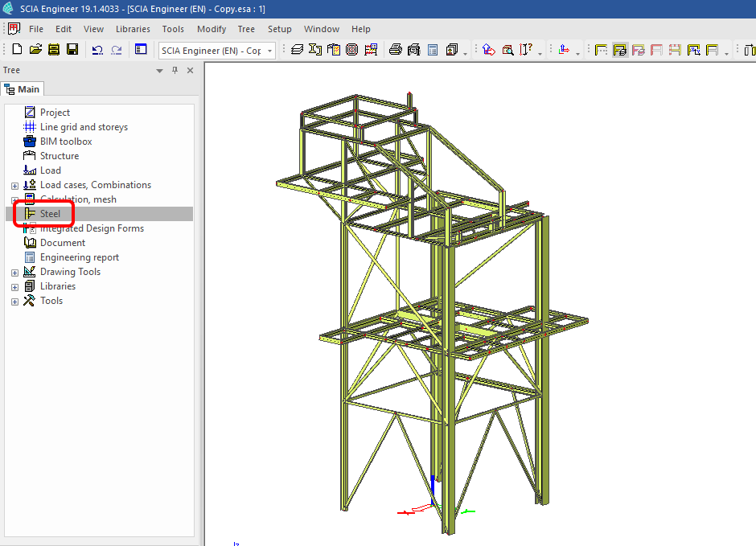This screenshot has height=546, width=756.
Task: Select BIM toolbox in the tree
Action: pyautogui.click(x=66, y=142)
